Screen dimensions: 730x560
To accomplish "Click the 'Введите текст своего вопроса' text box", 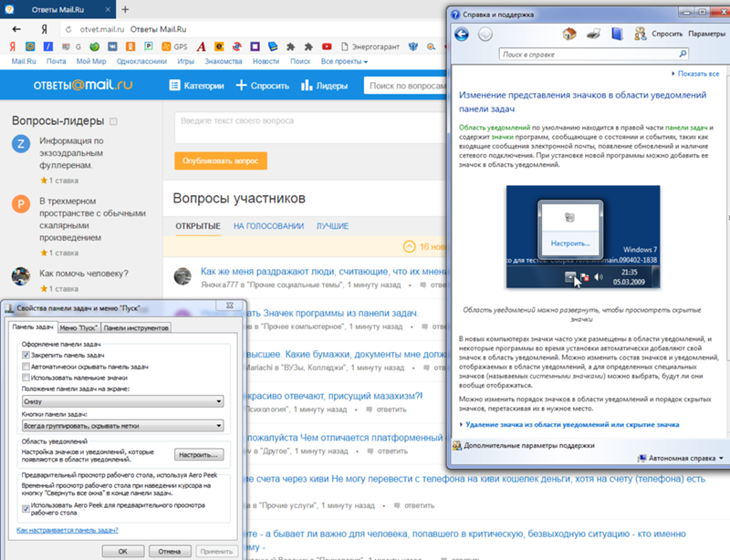I will [310, 128].
